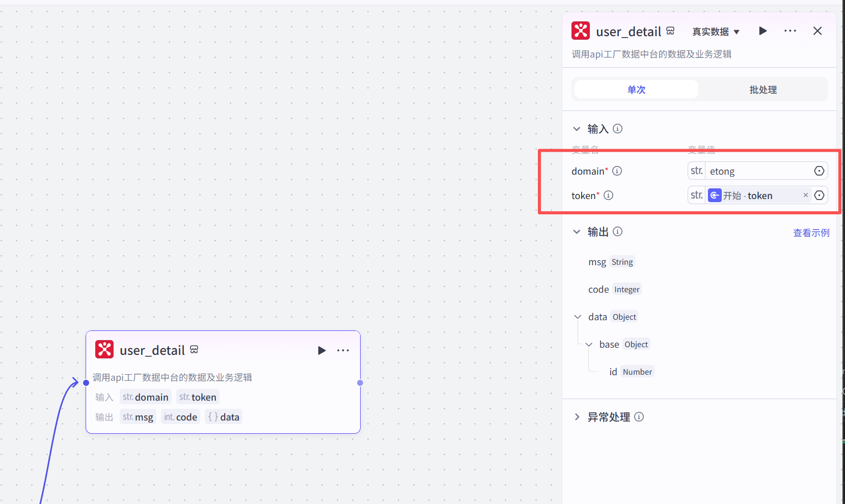
Task: Open variable selector for token field
Action: pyautogui.click(x=819, y=195)
